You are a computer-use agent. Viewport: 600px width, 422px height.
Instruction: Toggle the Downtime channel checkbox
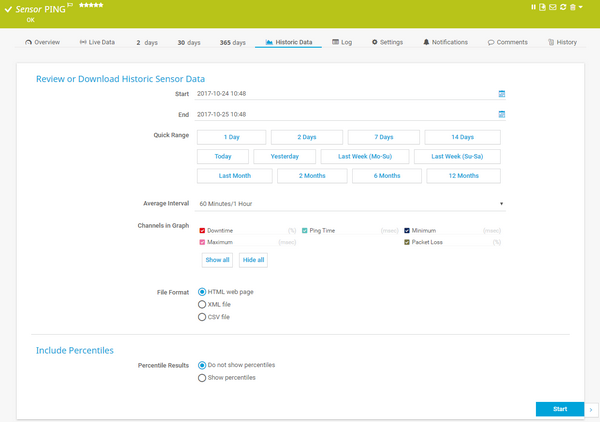tap(202, 231)
